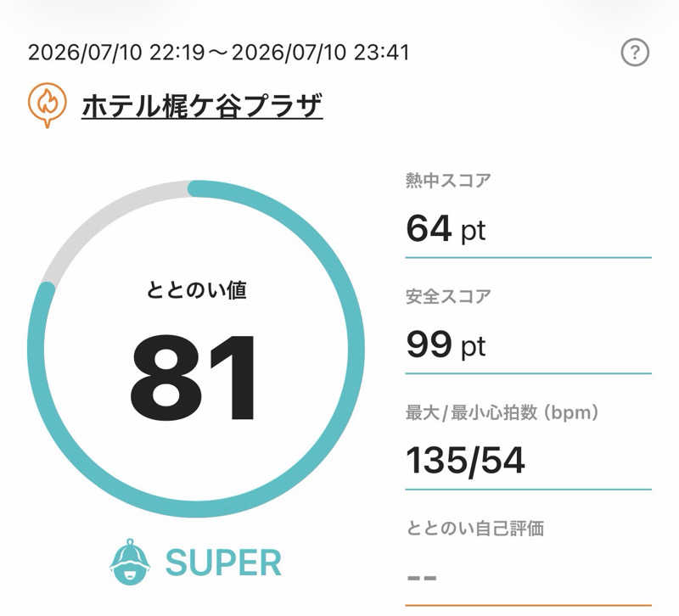Image resolution: width=679 pixels, height=616 pixels.
Task: Select the 最大/最小心拍数 (bpm) label
Action: tap(502, 412)
